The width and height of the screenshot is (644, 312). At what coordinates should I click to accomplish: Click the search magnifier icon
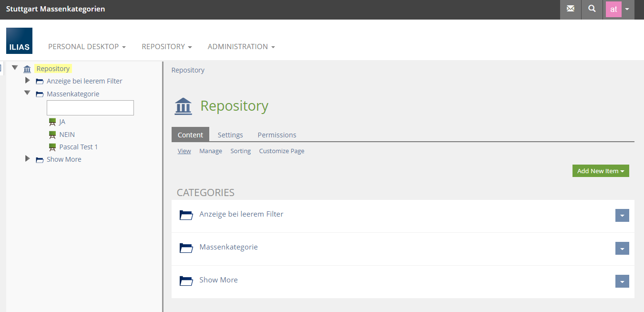coord(592,9)
